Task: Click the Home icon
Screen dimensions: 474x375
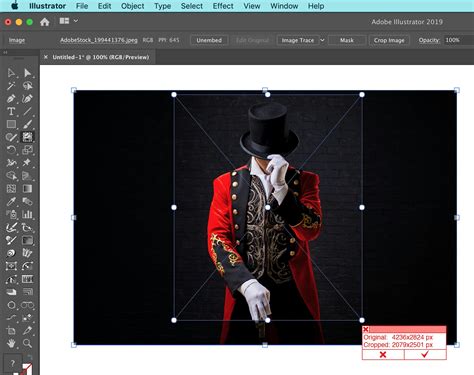Action: click(45, 22)
